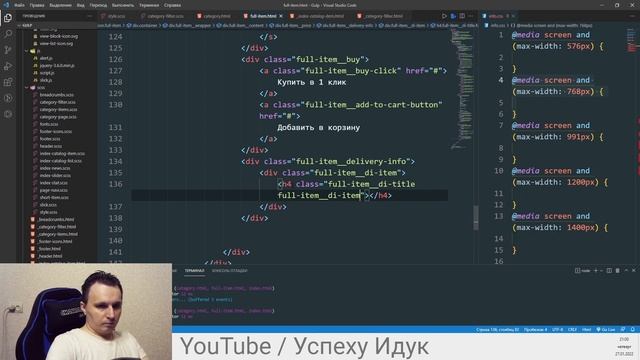Click the div.full-item__content breadcrumb item
Image resolution: width=640 pixels, height=360 pixels.
tap(242, 25)
